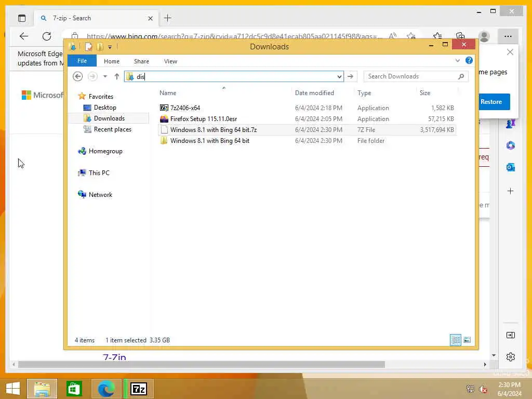Close the 7-zip - Search tab
The image size is (532, 399).
click(x=150, y=18)
